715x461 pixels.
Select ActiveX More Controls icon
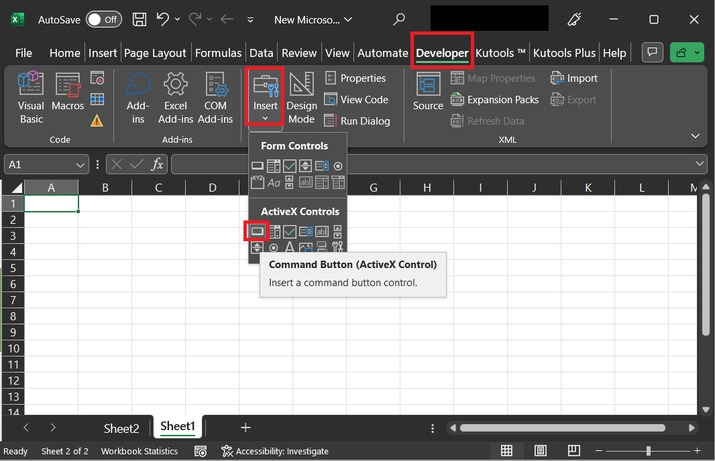pos(337,247)
